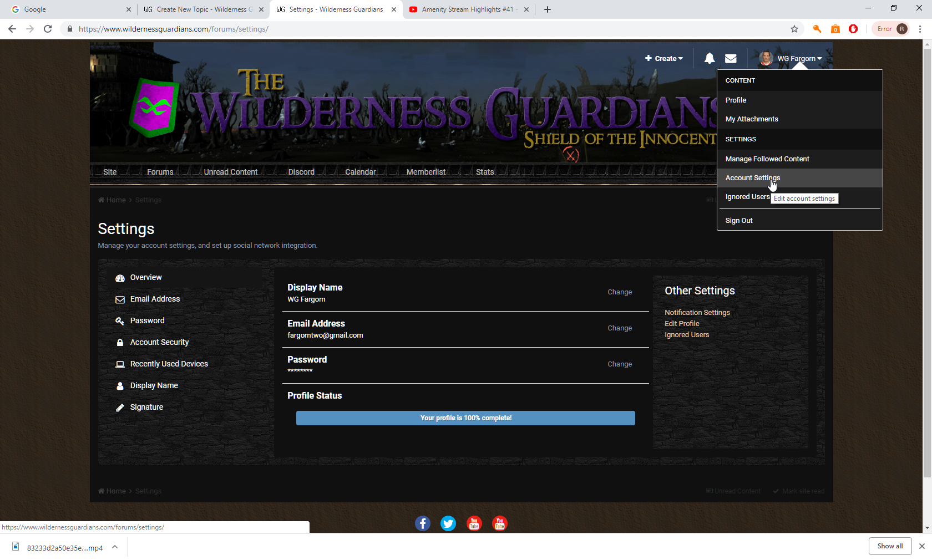Click the Home icon in top breadcrumb
The width and height of the screenshot is (932, 560).
point(102,200)
